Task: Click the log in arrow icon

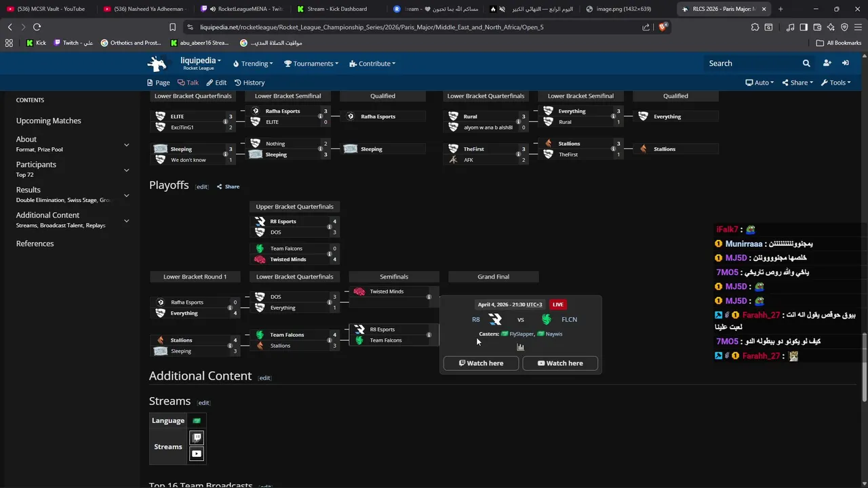Action: click(x=845, y=63)
